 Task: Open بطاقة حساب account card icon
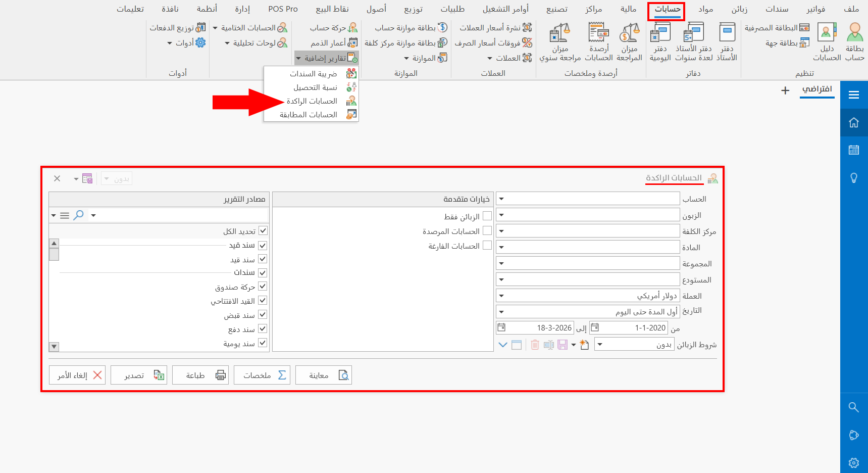point(854,41)
